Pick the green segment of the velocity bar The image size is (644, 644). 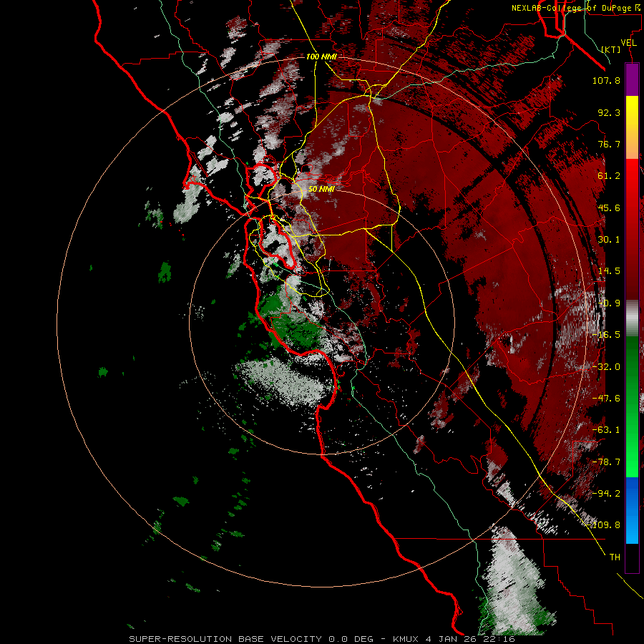pyautogui.click(x=632, y=406)
